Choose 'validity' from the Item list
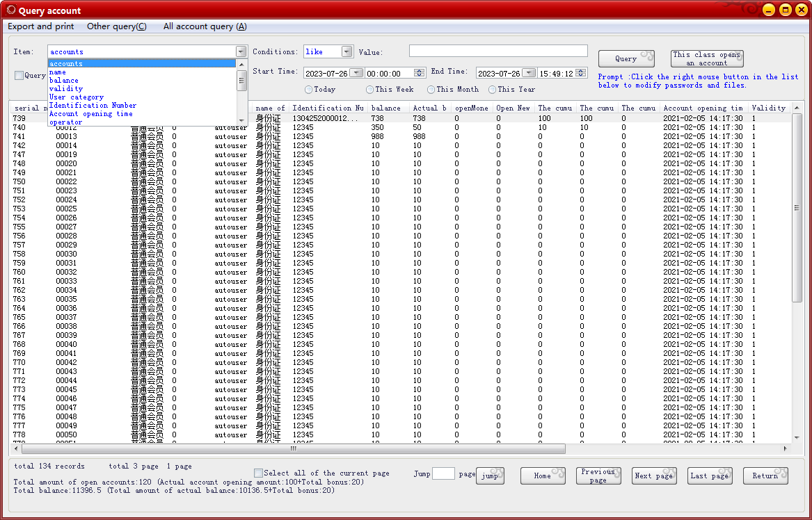 141,88
